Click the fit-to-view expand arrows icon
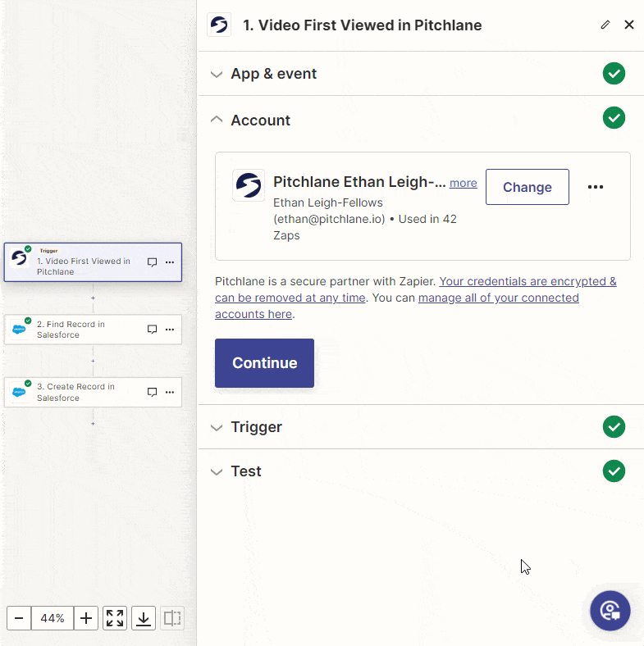Image resolution: width=644 pixels, height=646 pixels. [x=115, y=618]
